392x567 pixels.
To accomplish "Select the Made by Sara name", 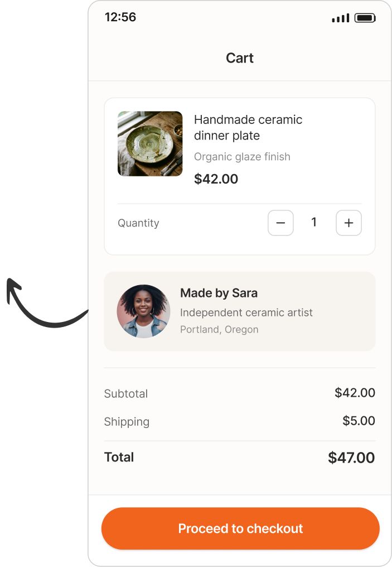I will [219, 293].
